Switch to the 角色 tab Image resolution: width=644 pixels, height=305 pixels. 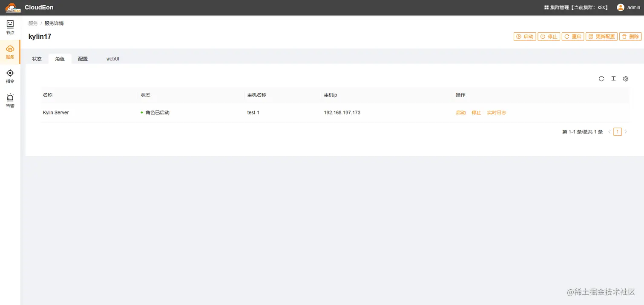point(60,59)
